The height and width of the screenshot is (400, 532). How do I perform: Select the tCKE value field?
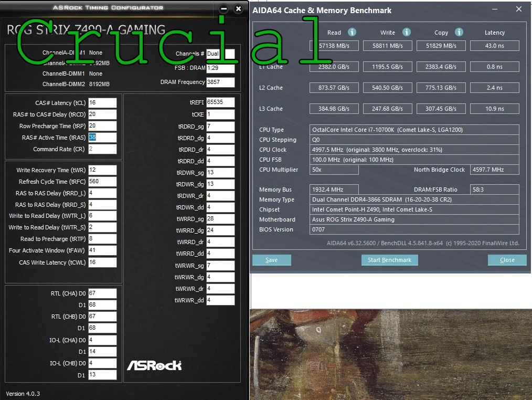[x=220, y=114]
